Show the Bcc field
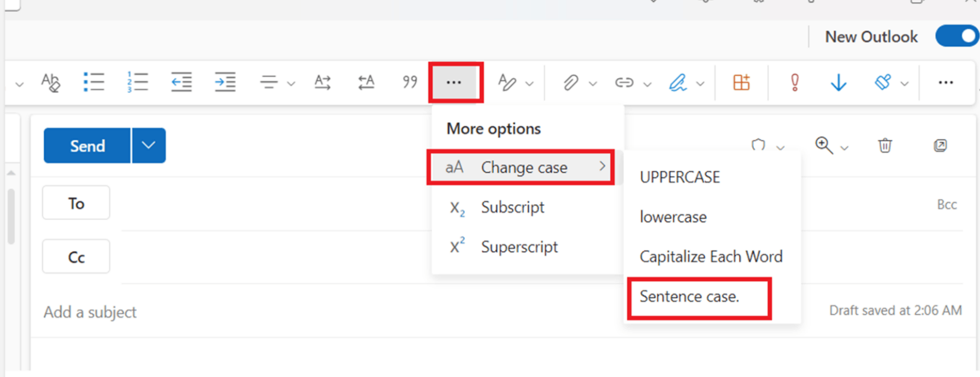The width and height of the screenshot is (980, 377). pos(947,205)
